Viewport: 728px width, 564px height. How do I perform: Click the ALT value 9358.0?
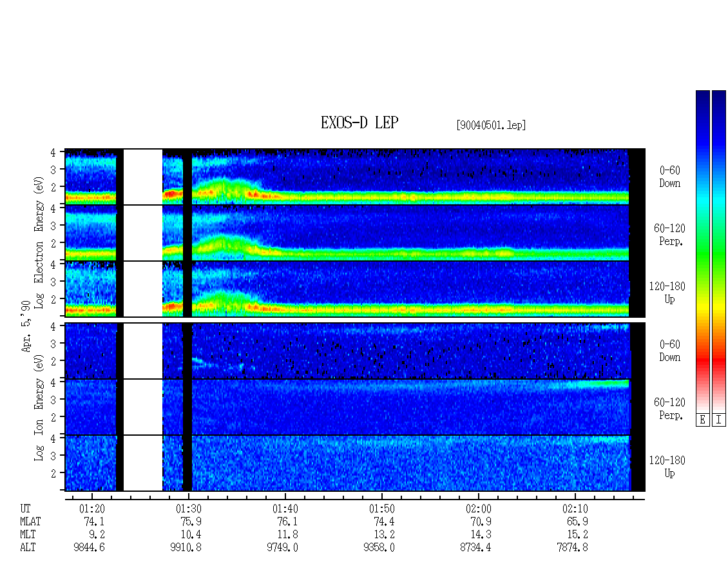[379, 548]
